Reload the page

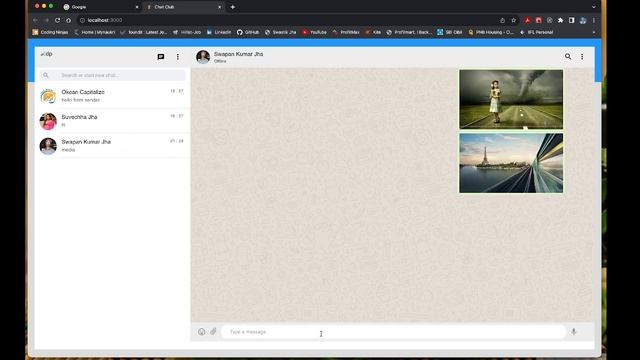click(58, 20)
